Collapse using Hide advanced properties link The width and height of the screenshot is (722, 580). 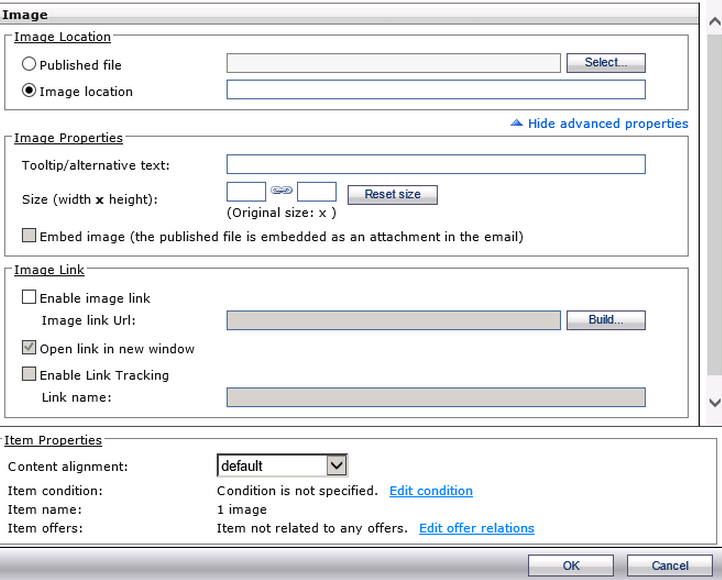[607, 123]
